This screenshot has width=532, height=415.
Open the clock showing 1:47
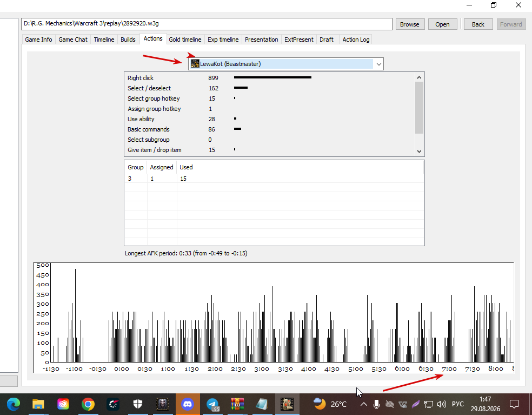[485, 399]
